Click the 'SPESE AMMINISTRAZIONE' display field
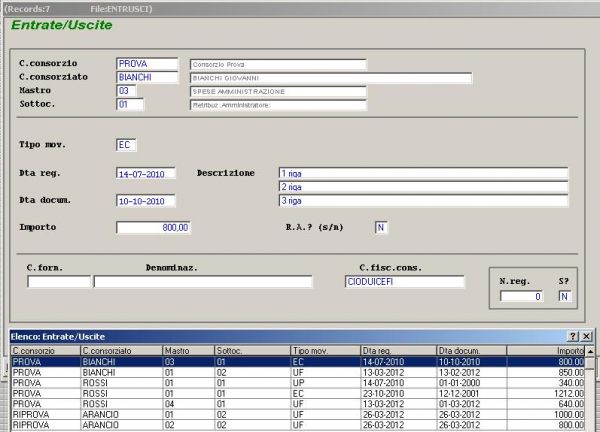 point(278,91)
